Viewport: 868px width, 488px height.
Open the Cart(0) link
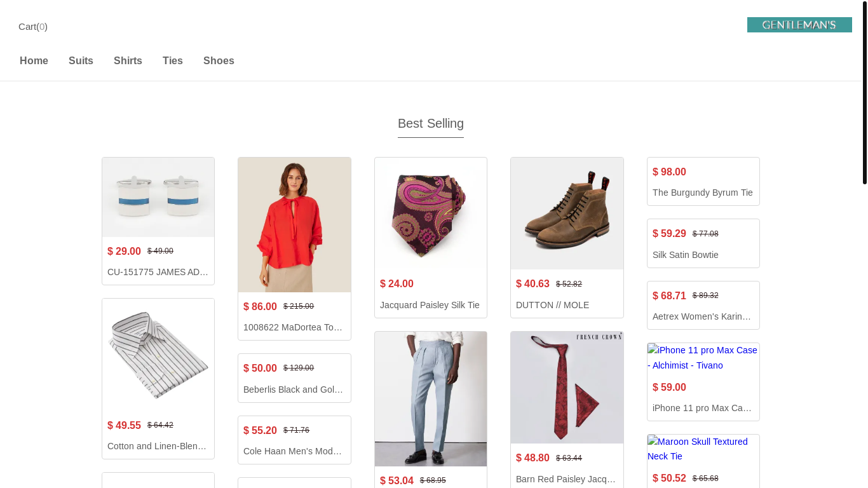pos(33,27)
